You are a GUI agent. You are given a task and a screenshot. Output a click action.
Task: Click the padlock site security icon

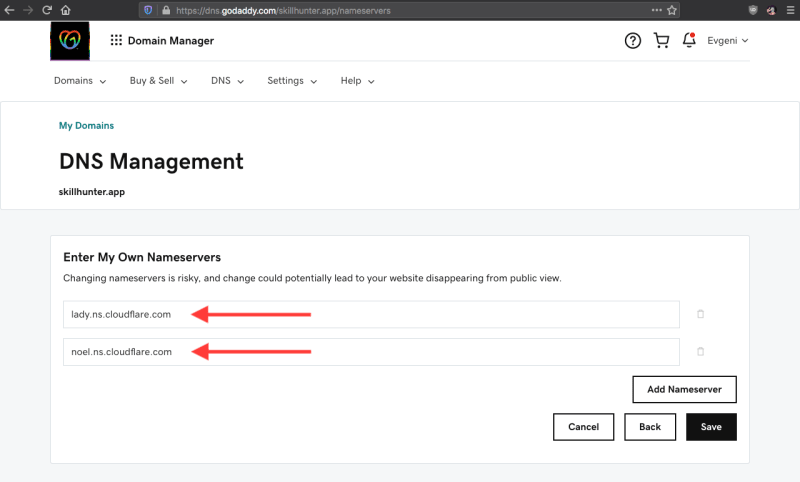pyautogui.click(x=166, y=10)
